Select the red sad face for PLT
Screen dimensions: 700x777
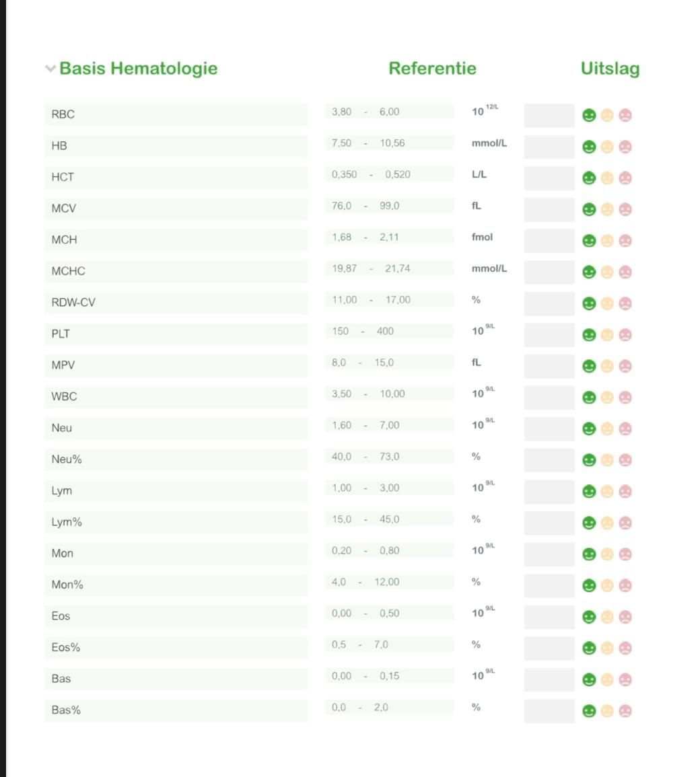point(625,335)
